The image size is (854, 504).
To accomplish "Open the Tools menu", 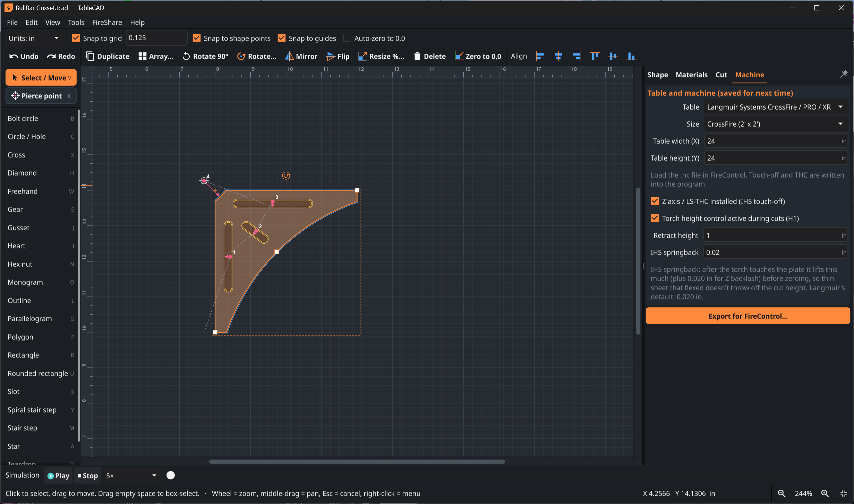I will click(x=76, y=22).
